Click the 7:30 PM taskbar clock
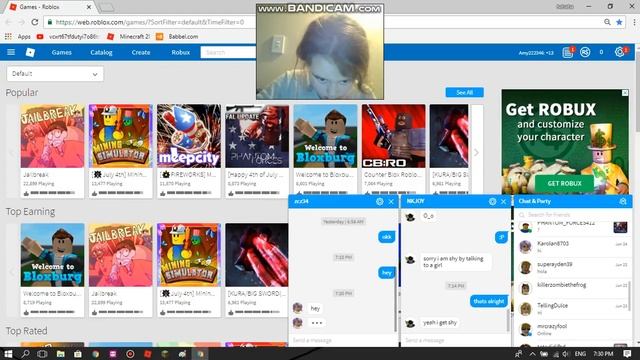Screen dimensions: 640x360 coord(603,354)
